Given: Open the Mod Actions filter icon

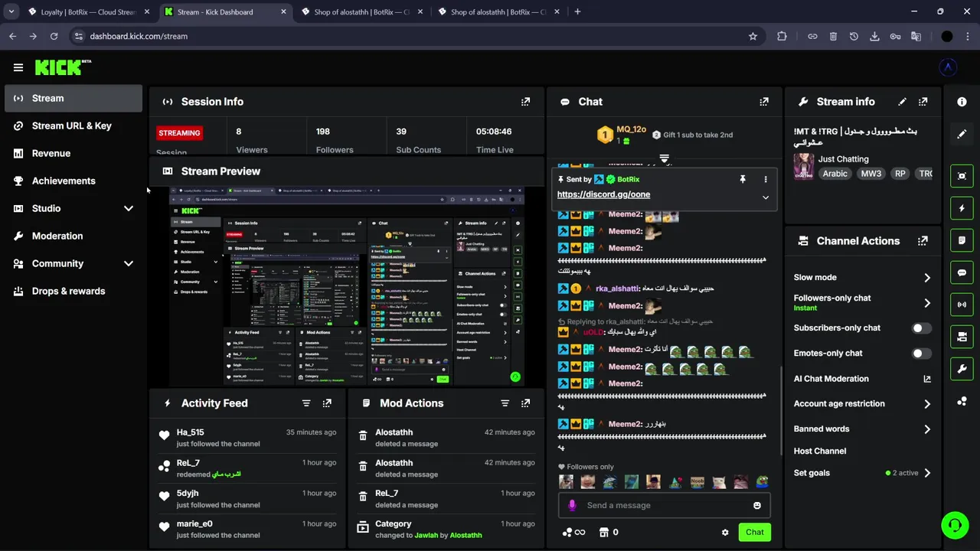Looking at the screenshot, I should 505,403.
